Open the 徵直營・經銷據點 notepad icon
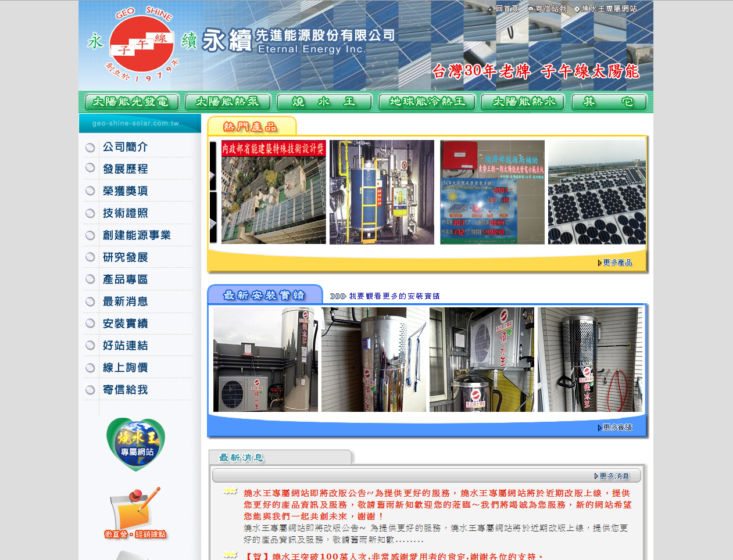Image resolution: width=733 pixels, height=560 pixels. [136, 513]
